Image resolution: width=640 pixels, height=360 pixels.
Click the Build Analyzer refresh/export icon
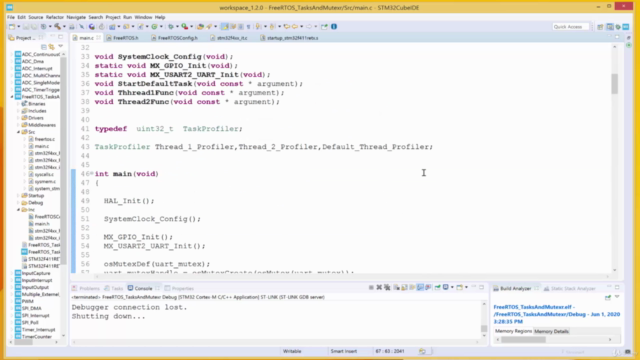tap(608, 297)
